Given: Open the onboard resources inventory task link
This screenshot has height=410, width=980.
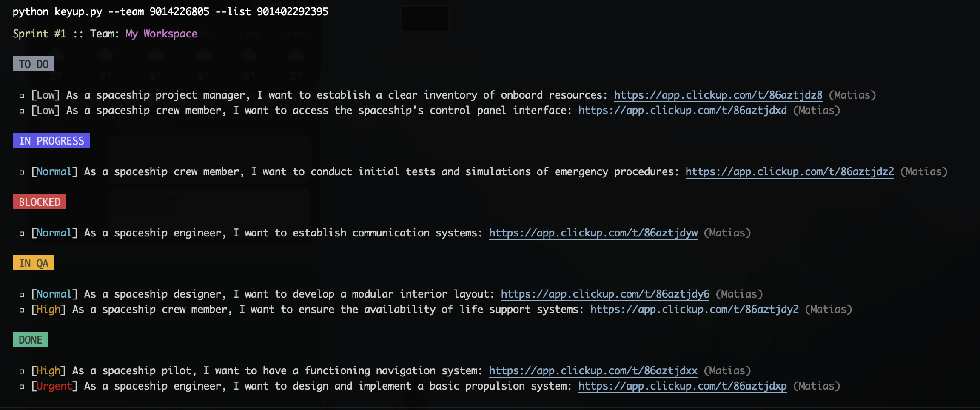Looking at the screenshot, I should [x=718, y=95].
